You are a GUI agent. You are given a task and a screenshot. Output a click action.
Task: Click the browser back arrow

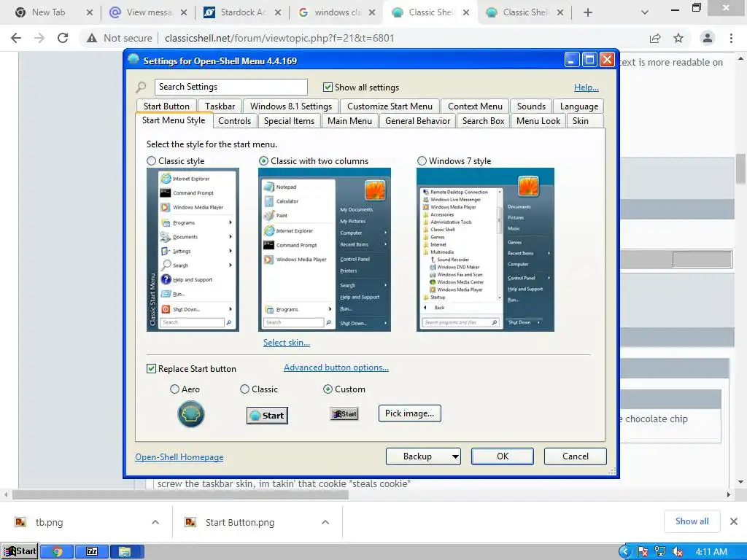tap(16, 38)
